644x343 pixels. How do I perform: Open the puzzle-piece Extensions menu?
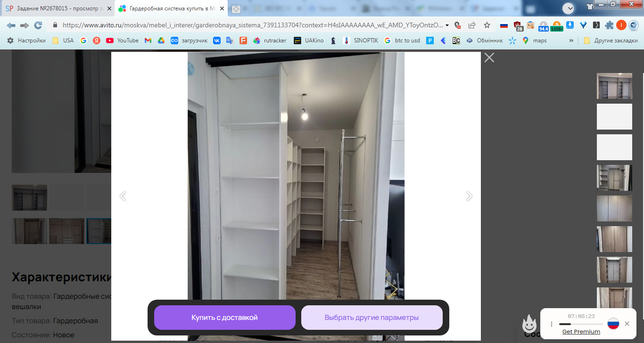[x=609, y=25]
